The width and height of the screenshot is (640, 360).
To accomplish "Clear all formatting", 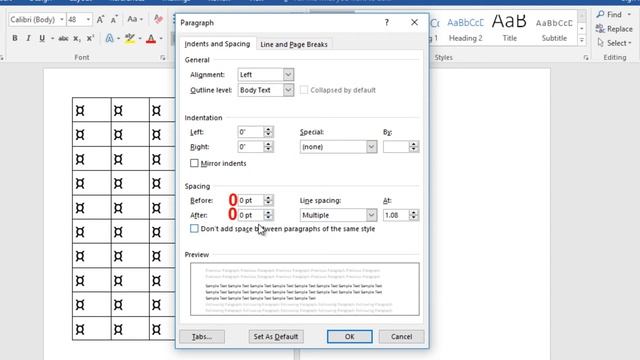I will click(158, 19).
